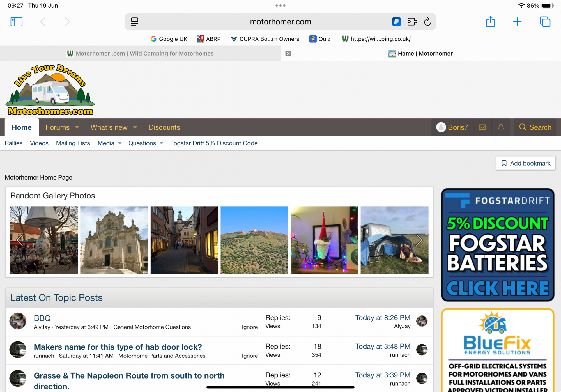Open the Latest On Topic Posts heading
Screen dimensions: 561x392
click(56, 298)
